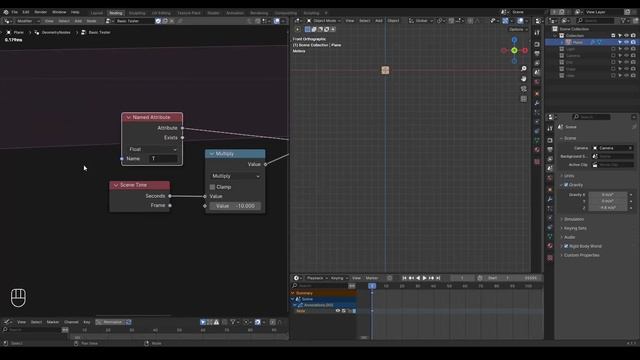Collapse the Scene Time node
Image resolution: width=640 pixels, height=360 pixels.
pos(116,185)
